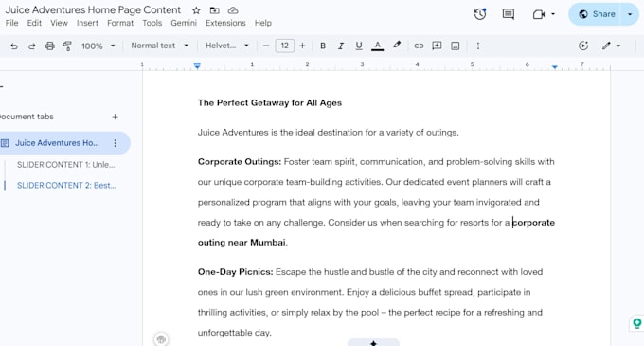Check the cloud save status icon
The height and width of the screenshot is (346, 644).
233,10
